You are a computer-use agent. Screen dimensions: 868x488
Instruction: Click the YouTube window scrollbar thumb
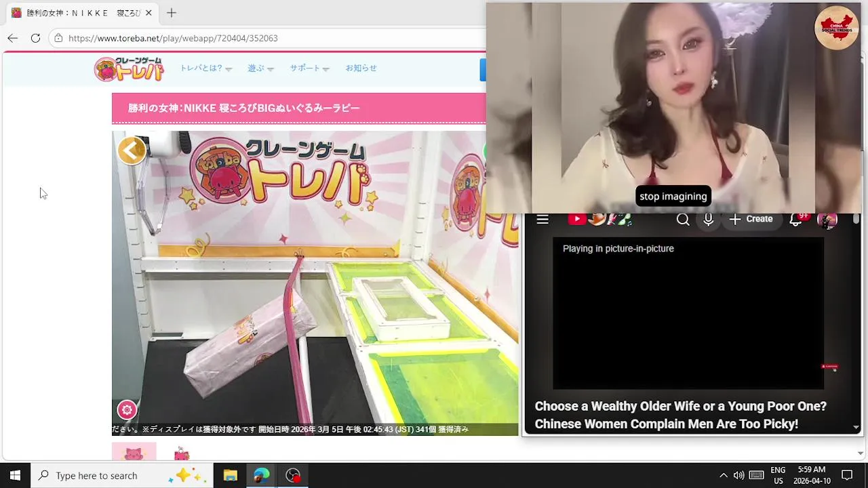pyautogui.click(x=856, y=219)
